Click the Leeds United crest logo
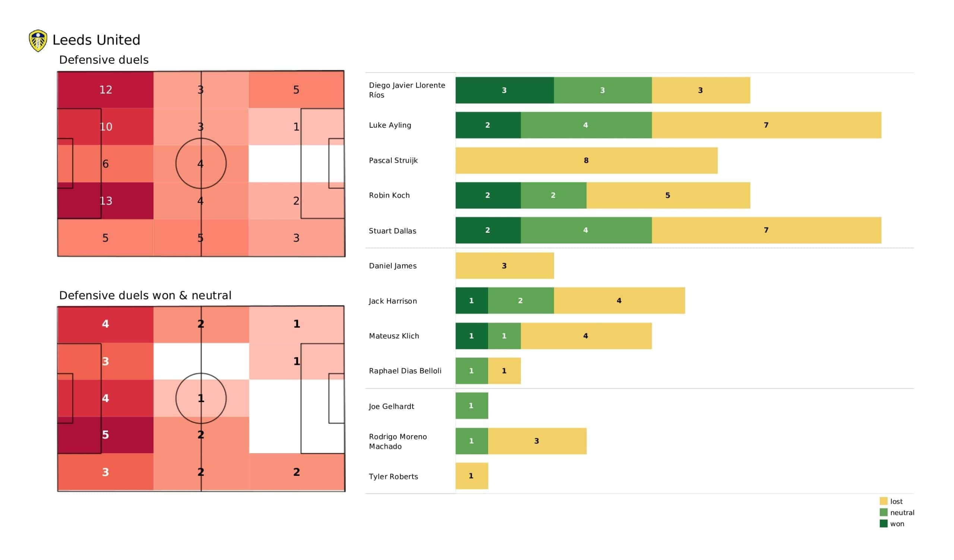 [x=38, y=41]
